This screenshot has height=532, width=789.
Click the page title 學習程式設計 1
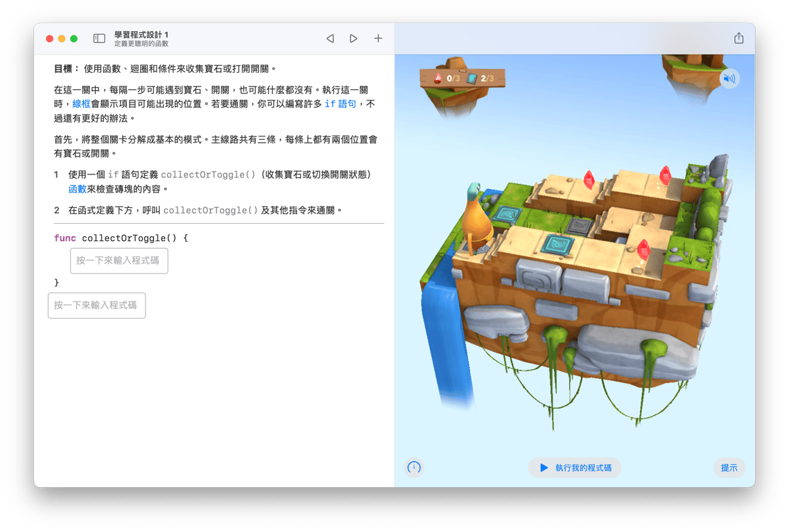[x=141, y=34]
